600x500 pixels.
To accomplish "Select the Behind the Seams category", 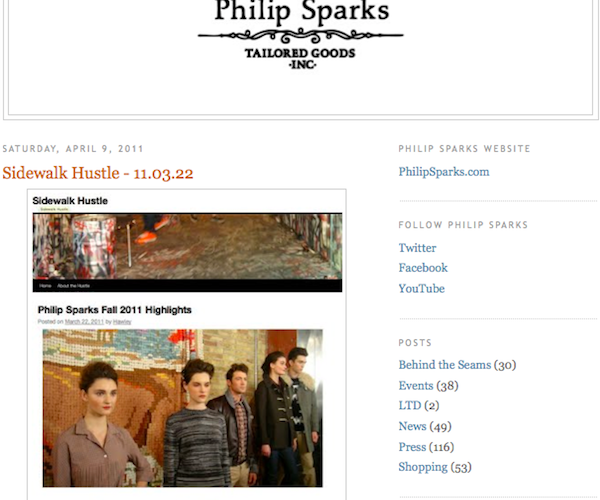I will pyautogui.click(x=445, y=365).
